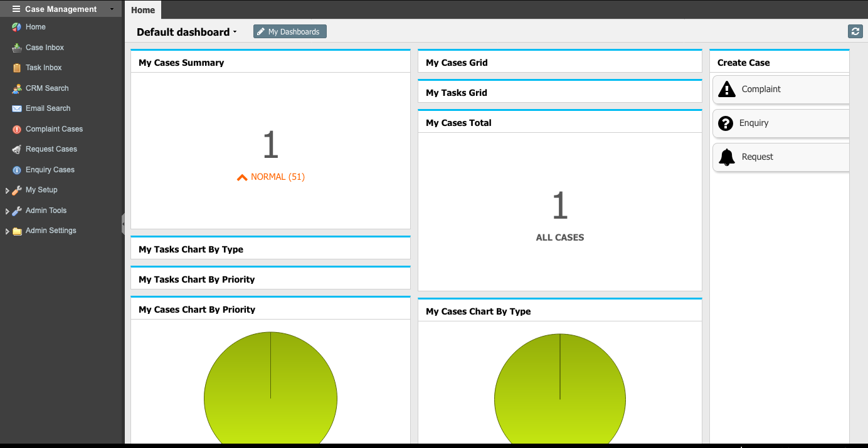Open Case Inbox from sidebar
Viewport: 868px width, 448px height.
click(45, 48)
